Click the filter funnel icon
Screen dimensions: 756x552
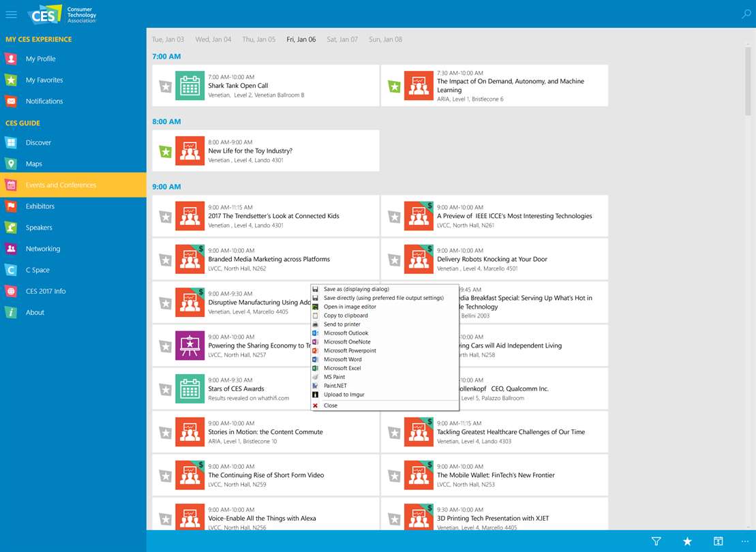click(x=656, y=541)
